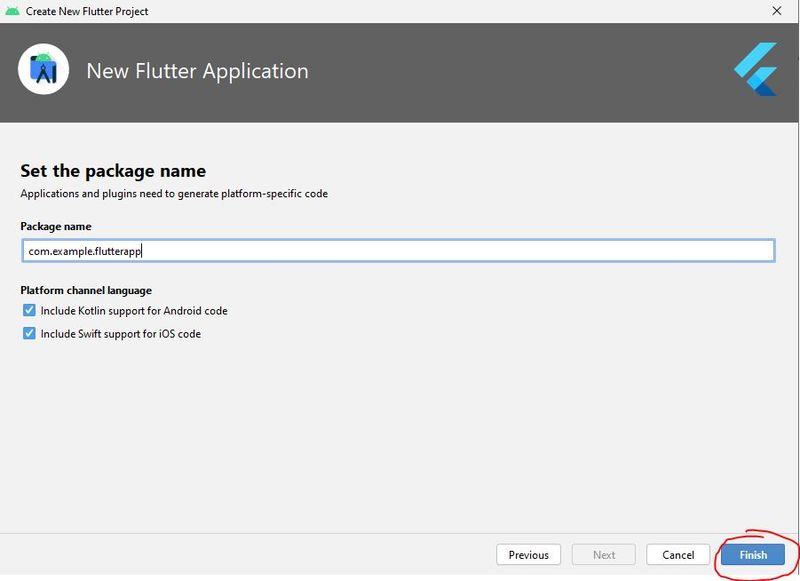Click the disabled Next button
The image size is (800, 581).
[604, 554]
